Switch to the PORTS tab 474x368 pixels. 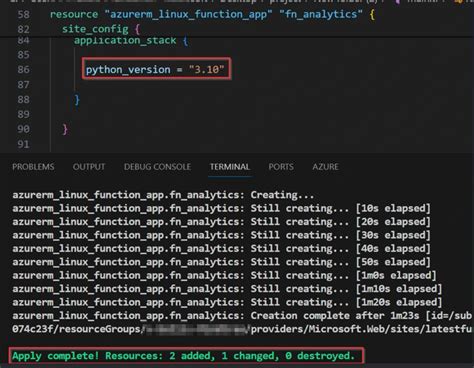[281, 167]
